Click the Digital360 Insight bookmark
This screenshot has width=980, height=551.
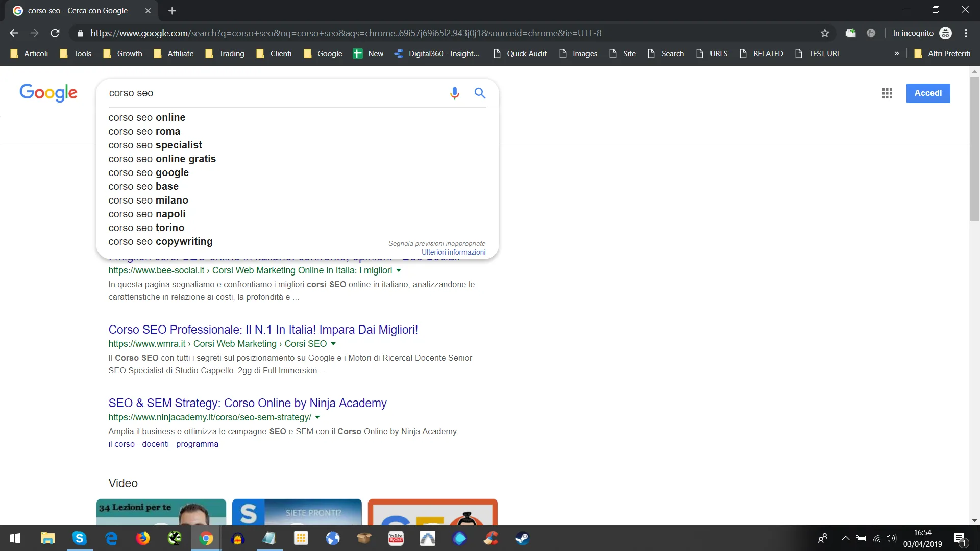437,54
